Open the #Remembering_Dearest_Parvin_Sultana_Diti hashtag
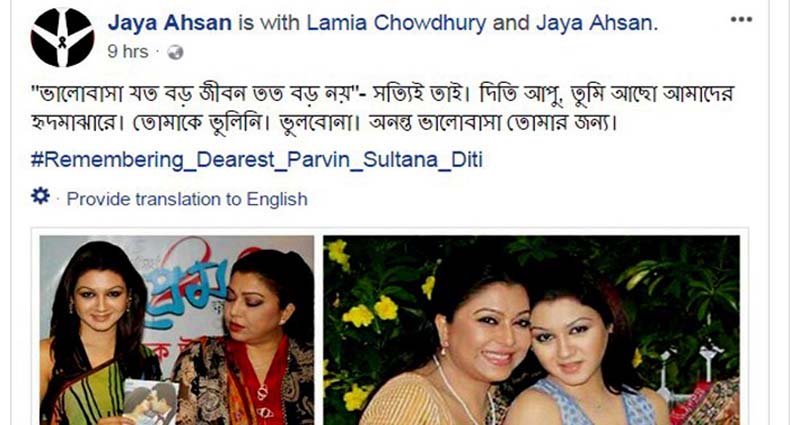Viewport: 790px width, 425px height. click(256, 160)
